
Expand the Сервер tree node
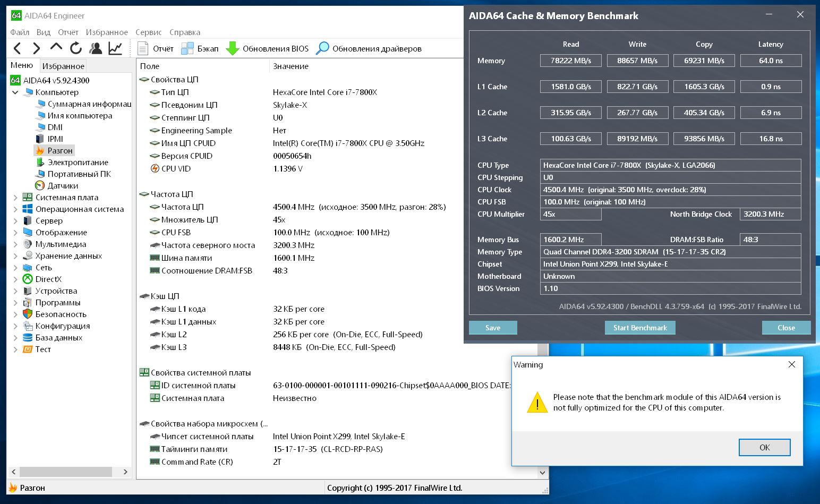tap(15, 221)
